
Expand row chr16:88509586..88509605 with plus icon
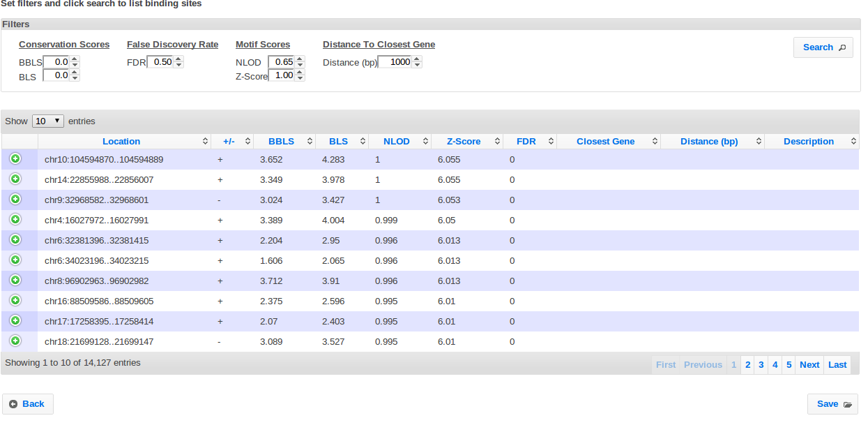15,301
